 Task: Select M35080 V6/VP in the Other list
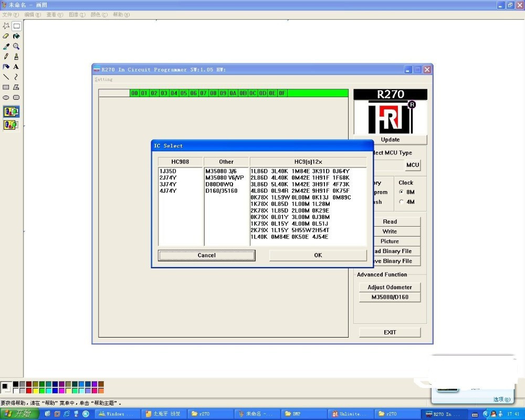224,177
